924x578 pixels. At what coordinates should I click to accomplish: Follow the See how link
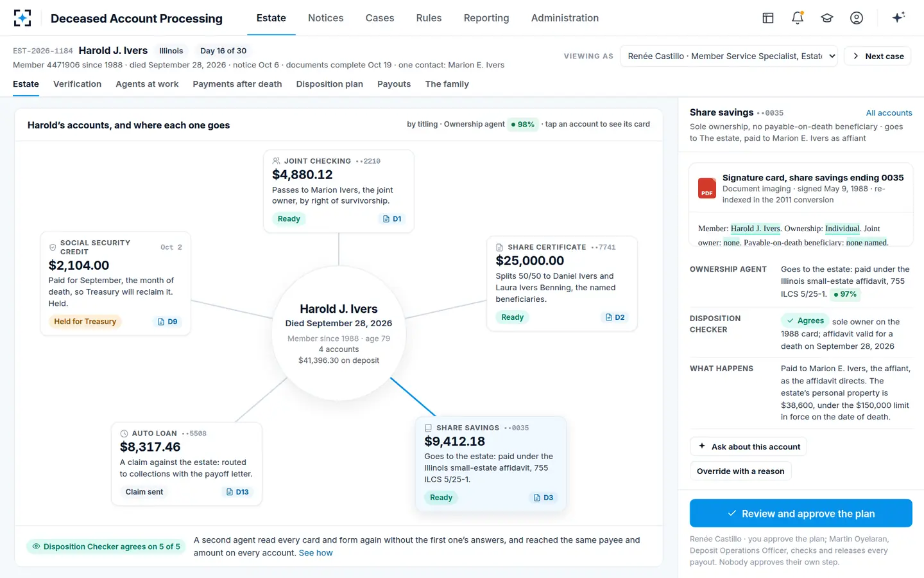pyautogui.click(x=316, y=553)
